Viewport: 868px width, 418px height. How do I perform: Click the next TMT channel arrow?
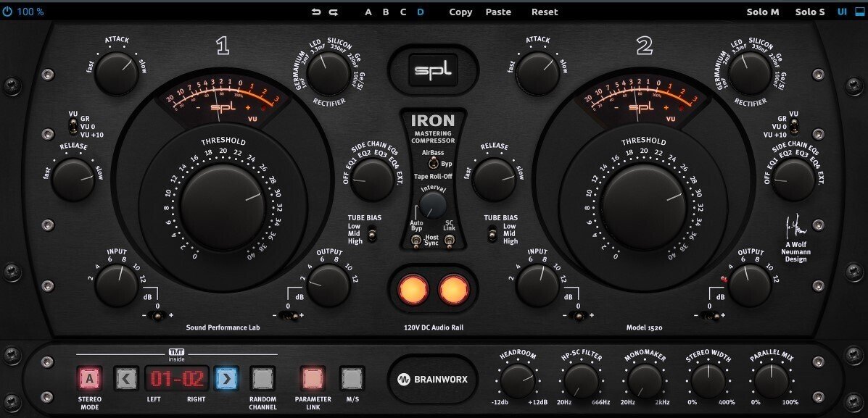point(227,379)
